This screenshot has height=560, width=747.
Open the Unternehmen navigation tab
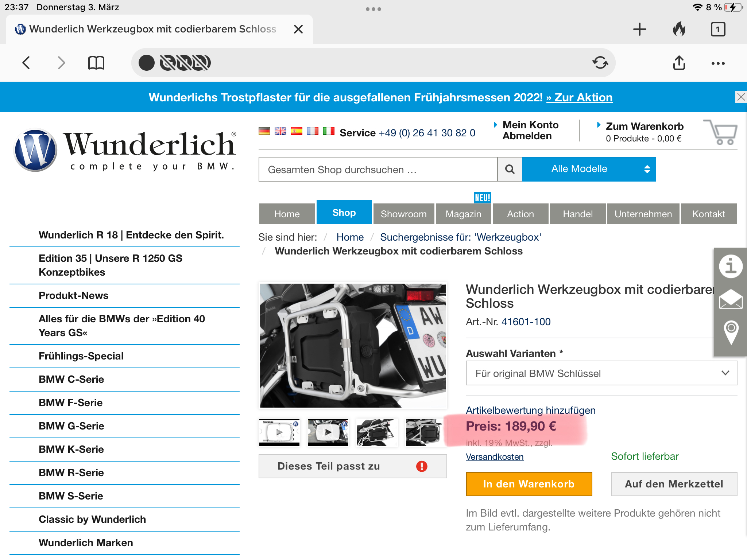pyautogui.click(x=643, y=214)
